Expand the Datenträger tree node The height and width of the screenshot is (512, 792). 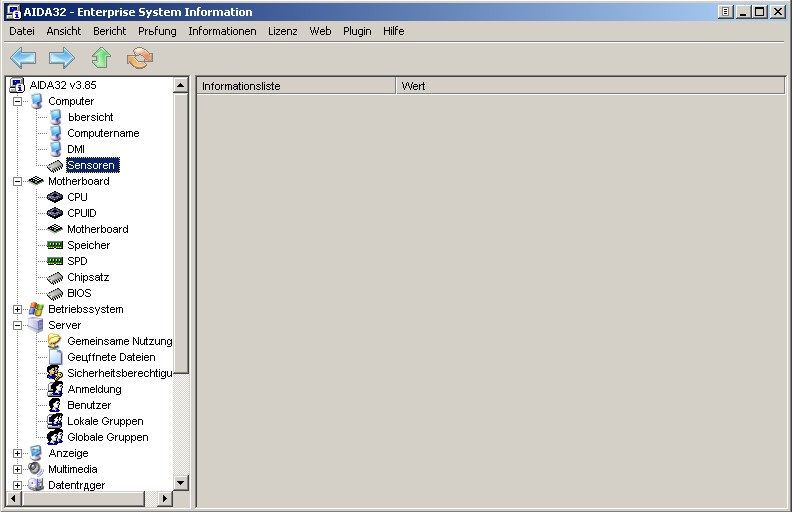(17, 485)
